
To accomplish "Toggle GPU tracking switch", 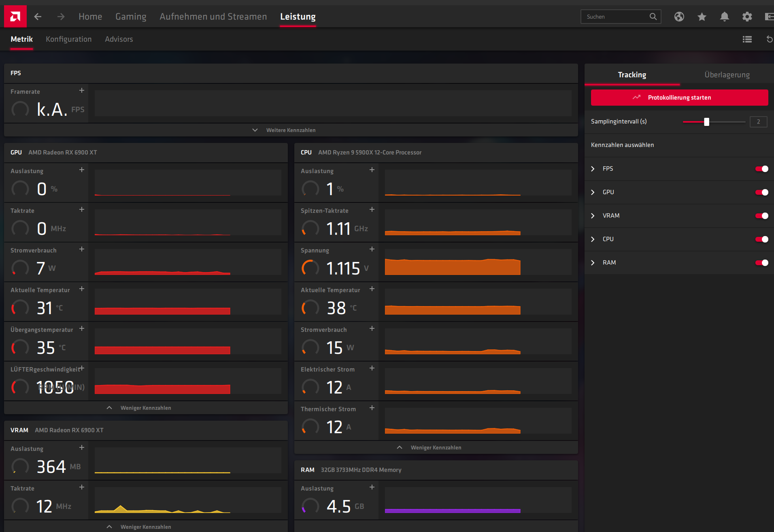I will (x=761, y=192).
